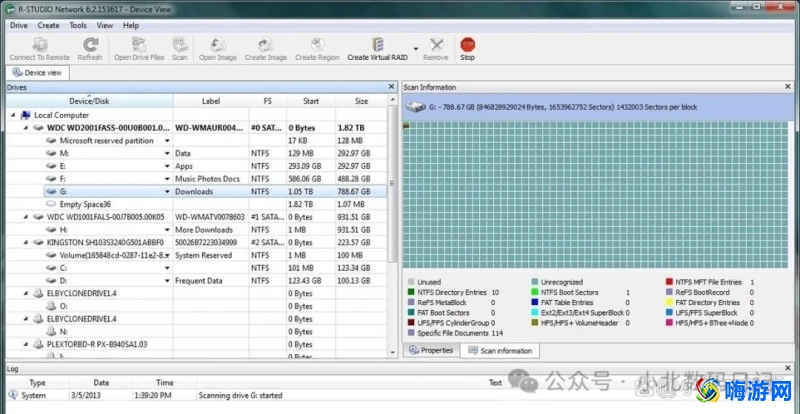Viewport: 800px width, 414px height.
Task: Close the Drives panel
Action: click(391, 87)
